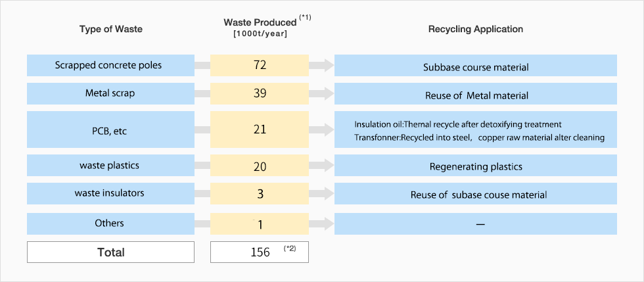Image resolution: width=644 pixels, height=282 pixels.
Task: Select the Metal scrap waste type
Action: point(110,93)
